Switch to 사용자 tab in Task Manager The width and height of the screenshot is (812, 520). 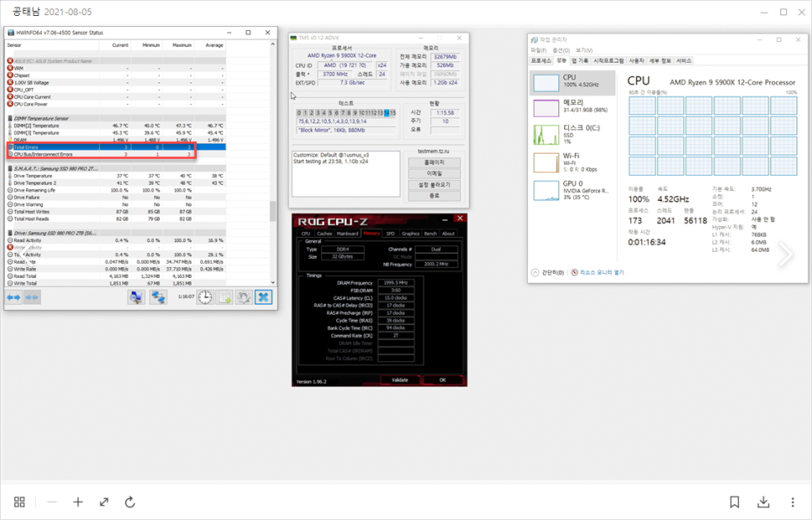636,60
